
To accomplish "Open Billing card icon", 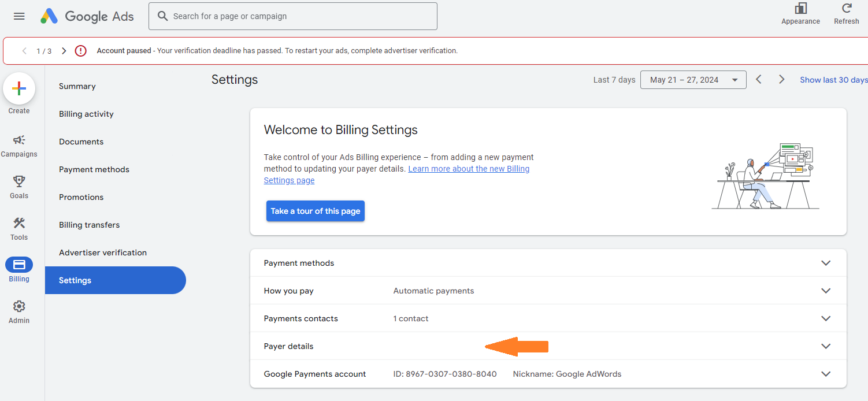I will pos(19,265).
